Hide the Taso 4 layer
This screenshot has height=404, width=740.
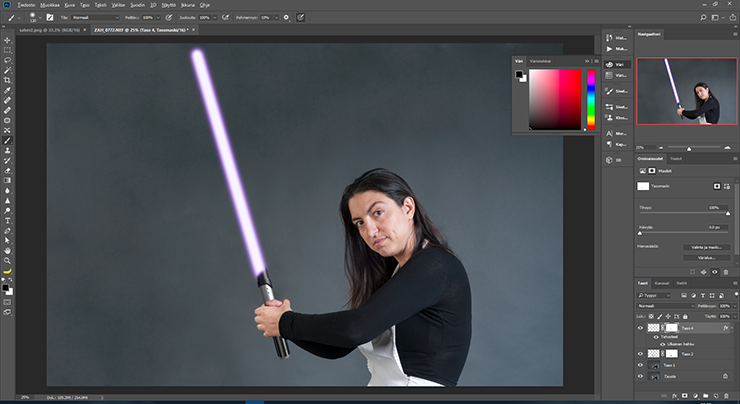(x=640, y=328)
